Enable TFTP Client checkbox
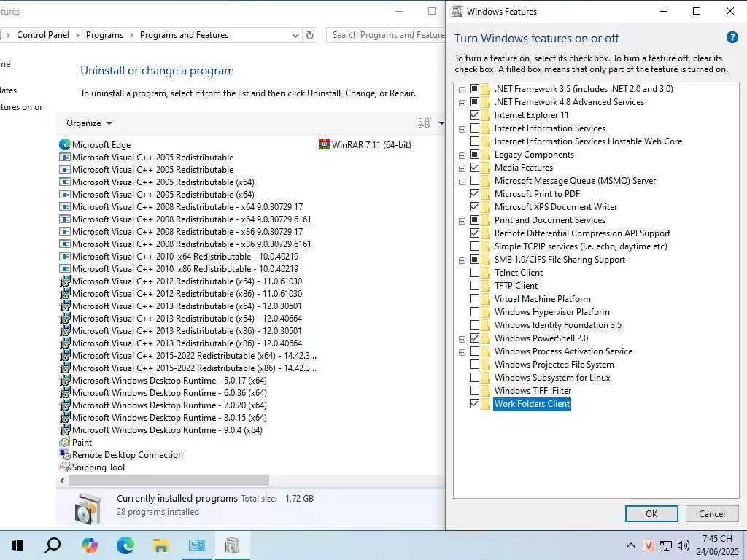This screenshot has height=560, width=747. [x=474, y=286]
